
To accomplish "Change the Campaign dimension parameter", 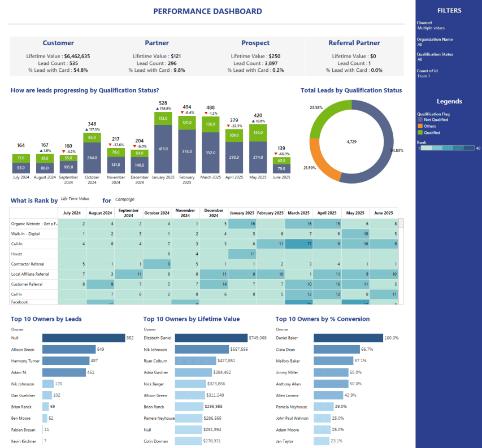I will pos(125,199).
